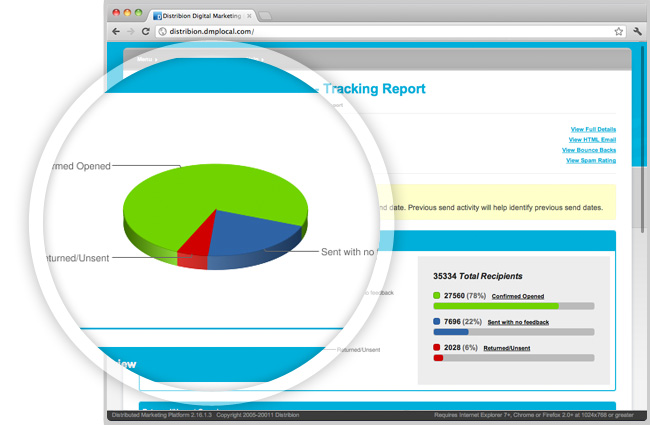Click the red pie chart slice

(x=199, y=245)
